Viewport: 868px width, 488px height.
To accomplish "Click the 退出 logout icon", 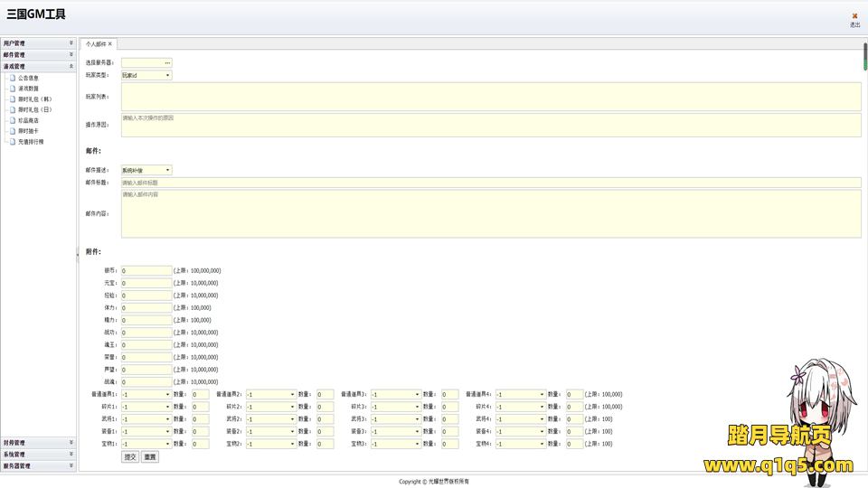I will (854, 18).
